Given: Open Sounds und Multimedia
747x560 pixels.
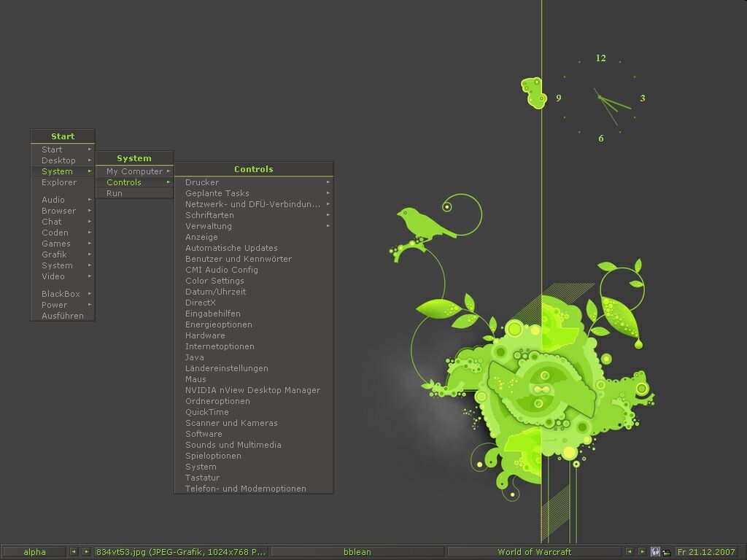Looking at the screenshot, I should [253, 445].
